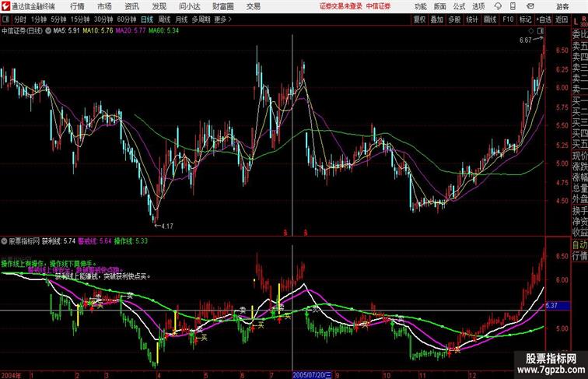Switch to 15分钟 period
Viewport: 588px width, 379px height.
[x=80, y=19]
